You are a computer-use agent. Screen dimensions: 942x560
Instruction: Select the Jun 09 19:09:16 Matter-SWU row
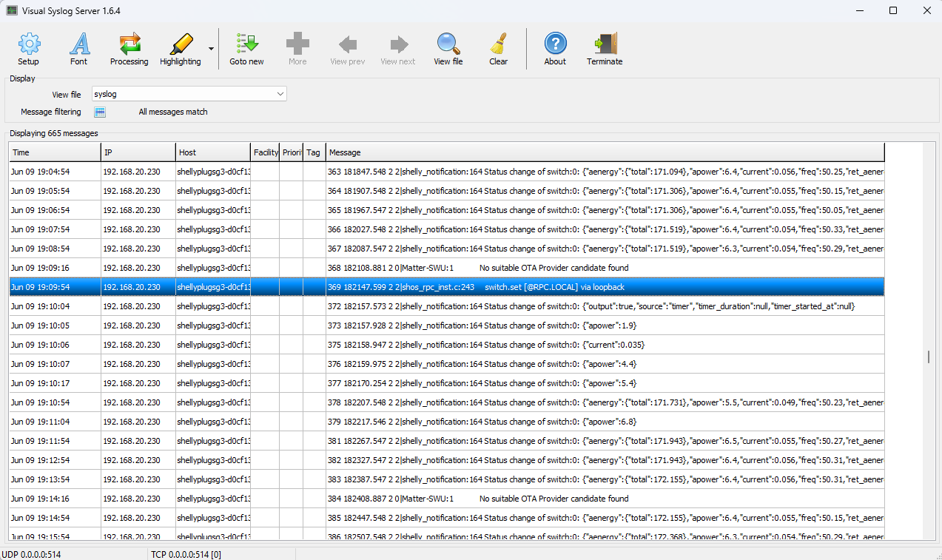tap(447, 268)
